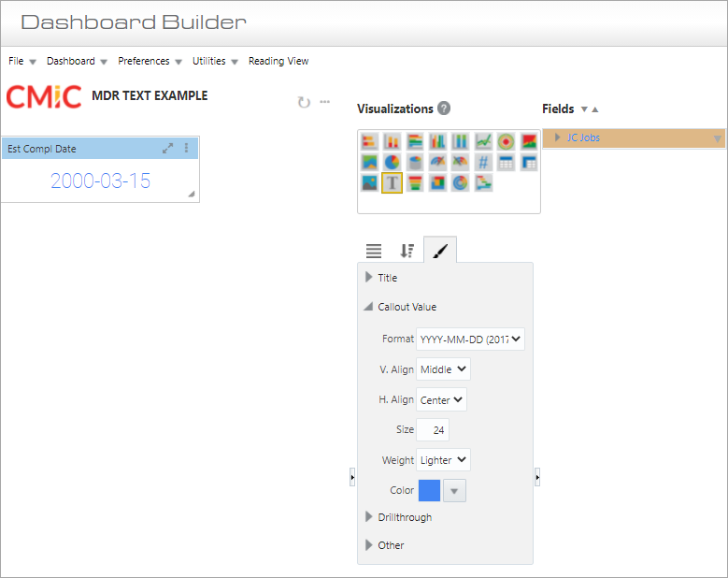Expand all fields with down arrow
Screen dimensions: 728x578
point(584,109)
